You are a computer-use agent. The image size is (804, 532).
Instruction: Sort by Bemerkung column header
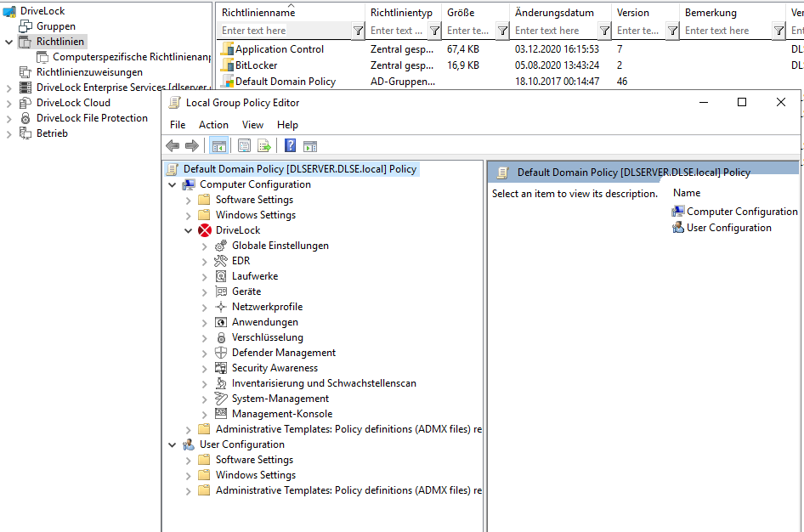(733, 13)
